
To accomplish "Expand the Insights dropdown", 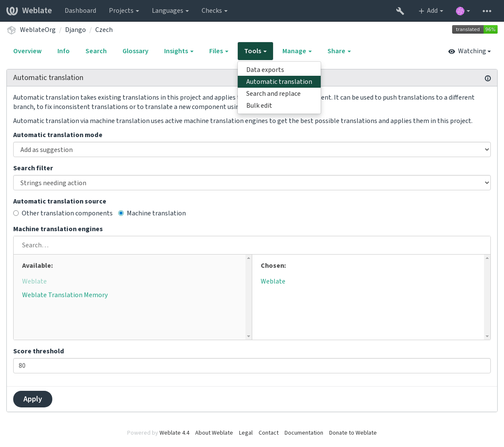I will pos(179,51).
